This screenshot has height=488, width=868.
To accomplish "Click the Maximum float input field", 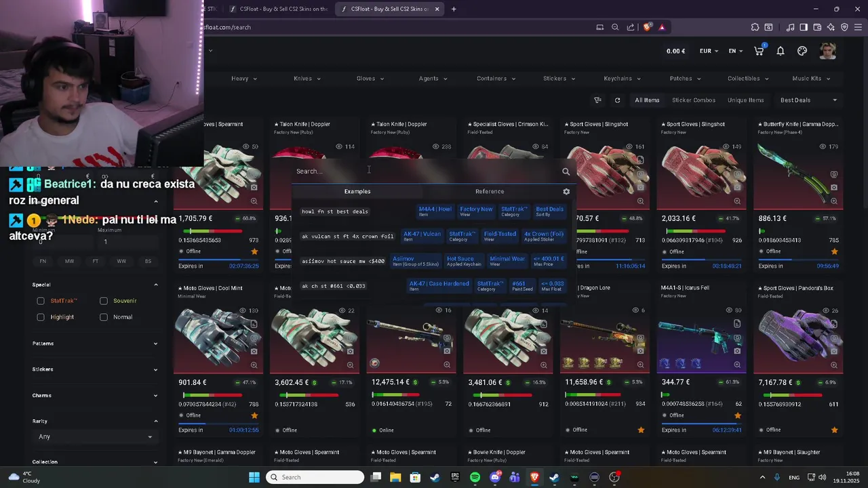I will [x=127, y=242].
